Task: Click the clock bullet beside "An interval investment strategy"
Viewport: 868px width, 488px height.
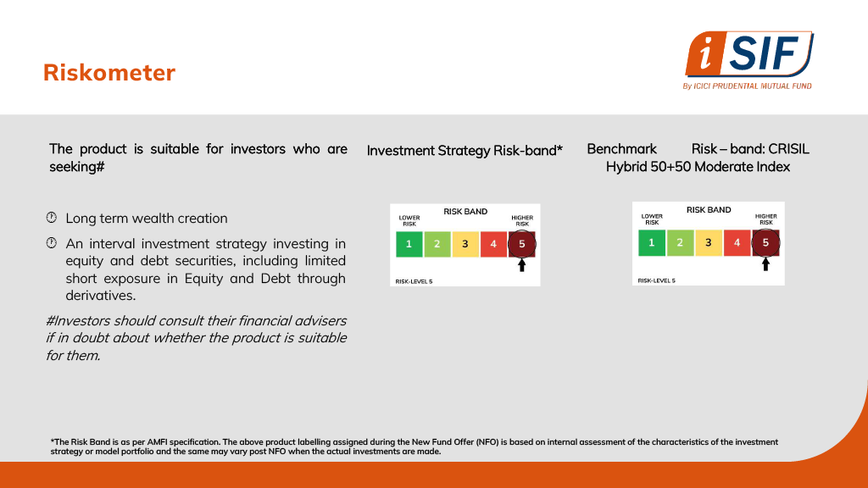Action: [51, 243]
